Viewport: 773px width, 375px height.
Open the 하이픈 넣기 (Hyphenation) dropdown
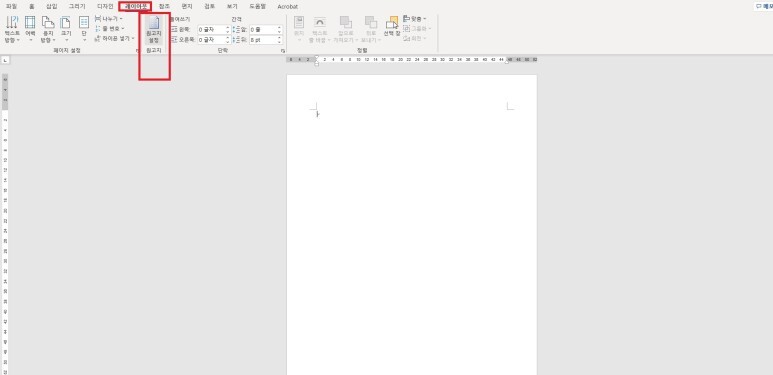[x=115, y=38]
